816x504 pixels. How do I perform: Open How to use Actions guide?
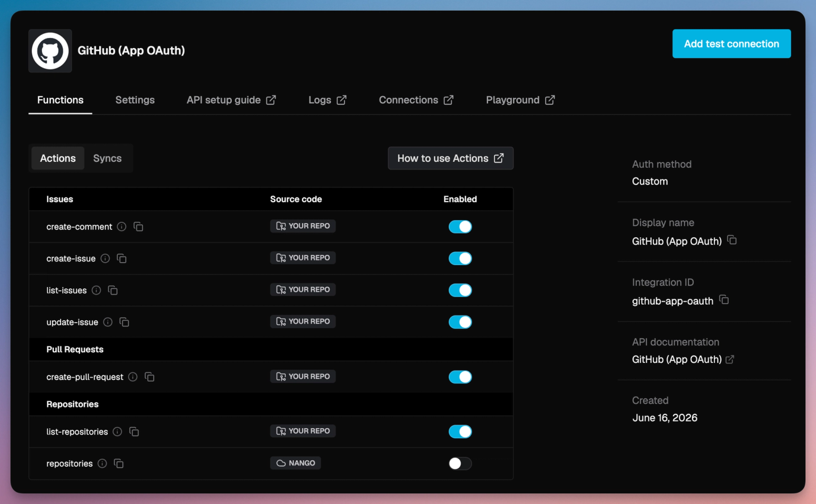450,158
